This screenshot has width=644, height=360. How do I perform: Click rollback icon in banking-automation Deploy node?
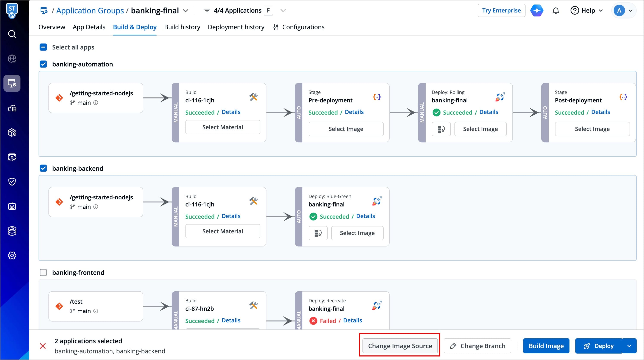point(441,129)
